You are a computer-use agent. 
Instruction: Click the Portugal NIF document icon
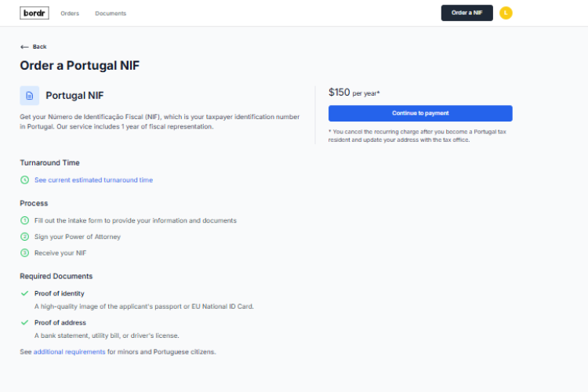coord(30,96)
